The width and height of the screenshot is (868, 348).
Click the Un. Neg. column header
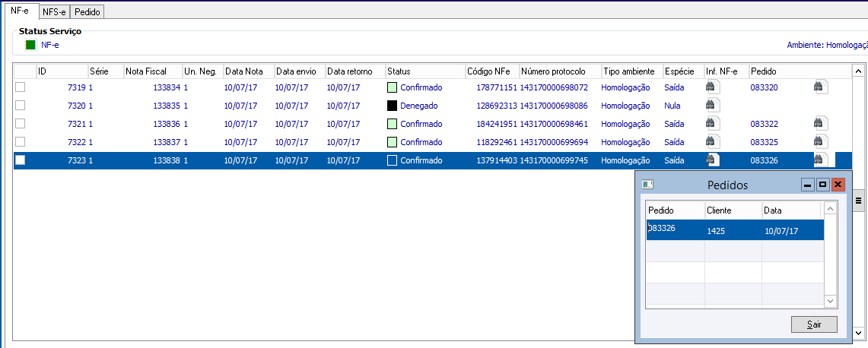pos(202,71)
